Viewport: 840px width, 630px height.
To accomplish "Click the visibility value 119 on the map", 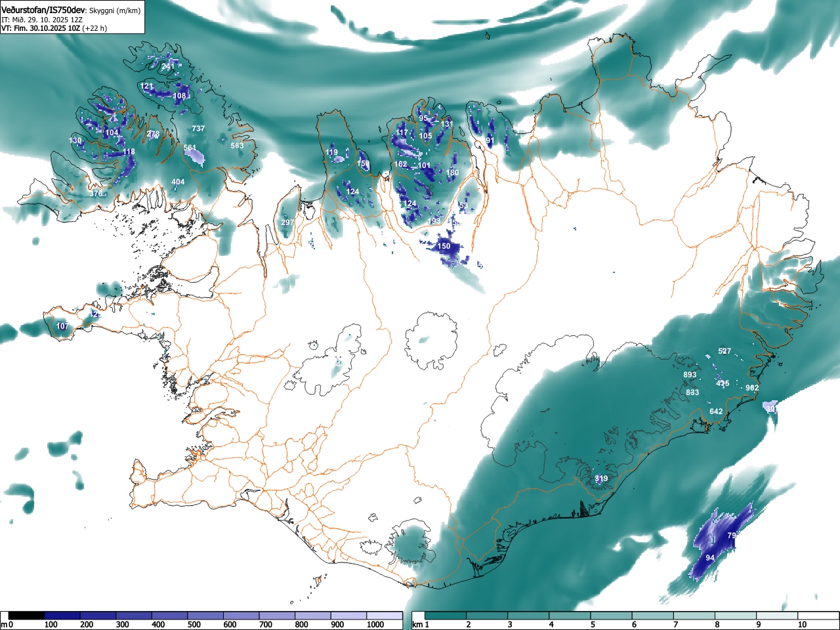I will click(x=332, y=153).
